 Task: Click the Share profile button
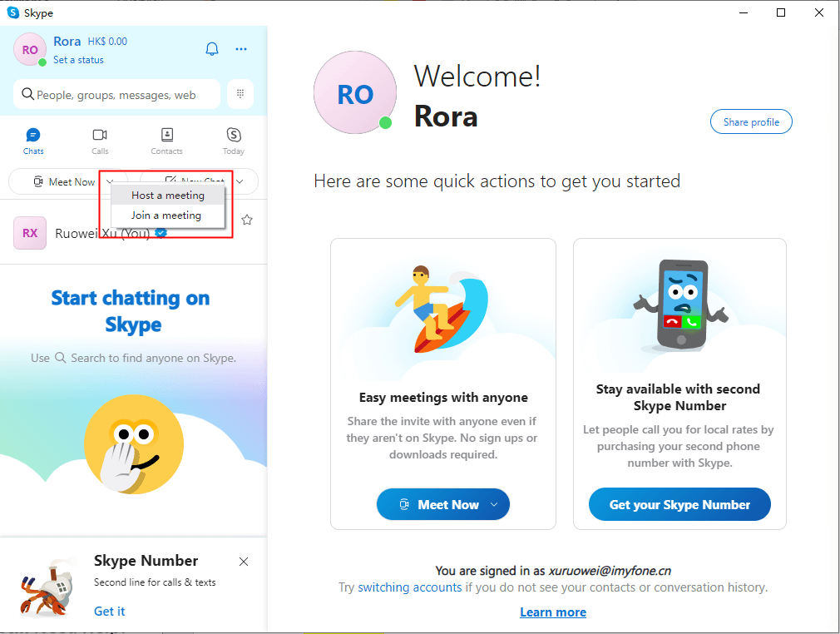(x=751, y=121)
